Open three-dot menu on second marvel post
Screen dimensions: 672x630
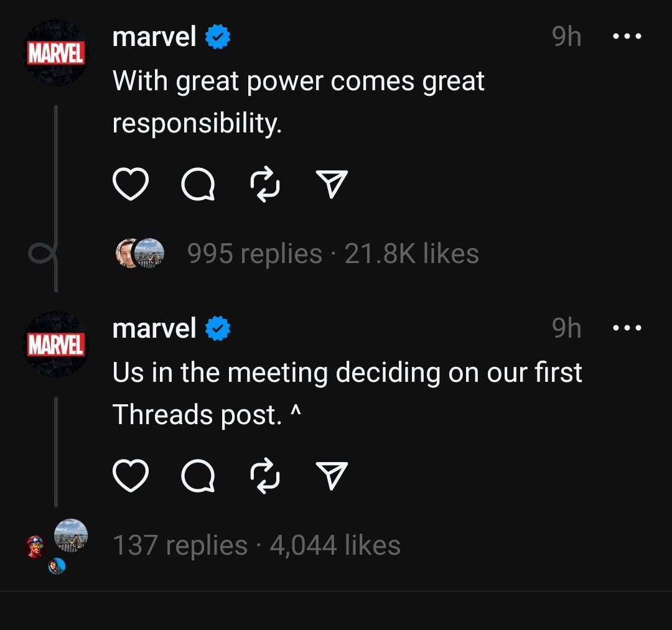click(x=627, y=328)
